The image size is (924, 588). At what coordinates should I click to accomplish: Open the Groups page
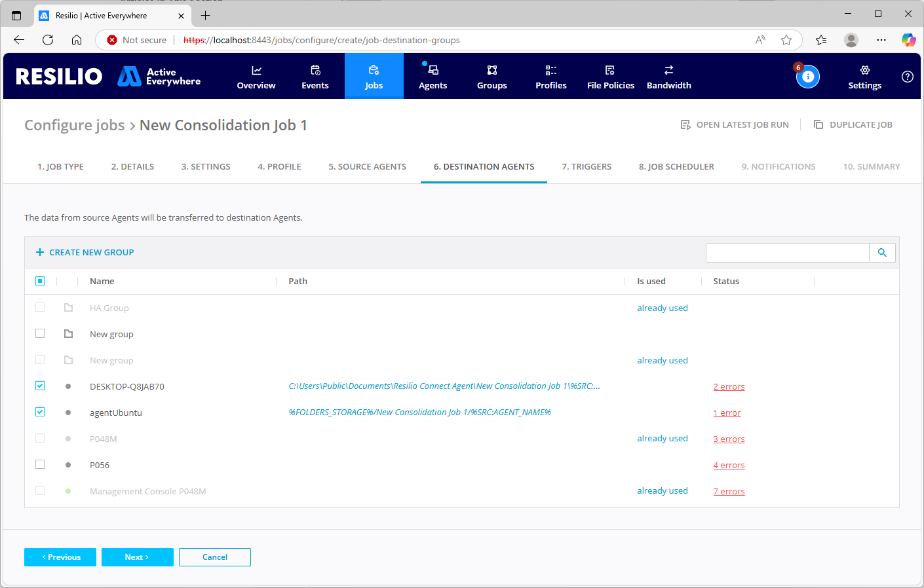[x=491, y=77]
